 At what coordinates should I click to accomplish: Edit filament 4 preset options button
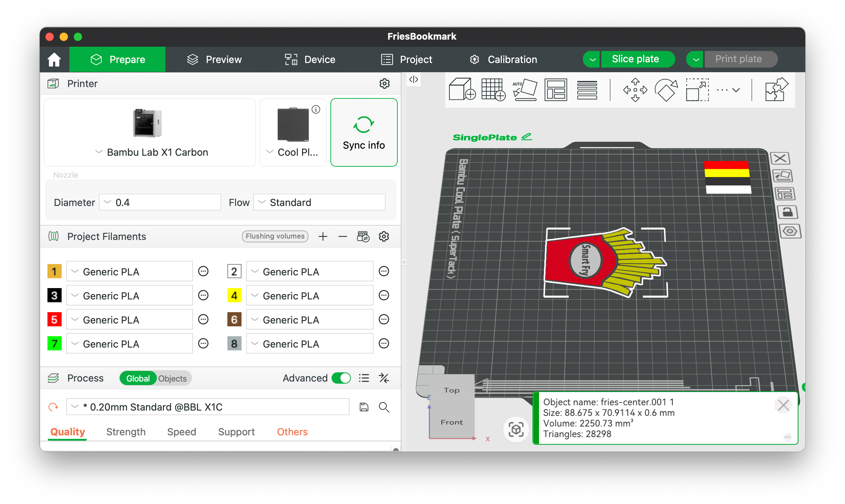click(384, 295)
